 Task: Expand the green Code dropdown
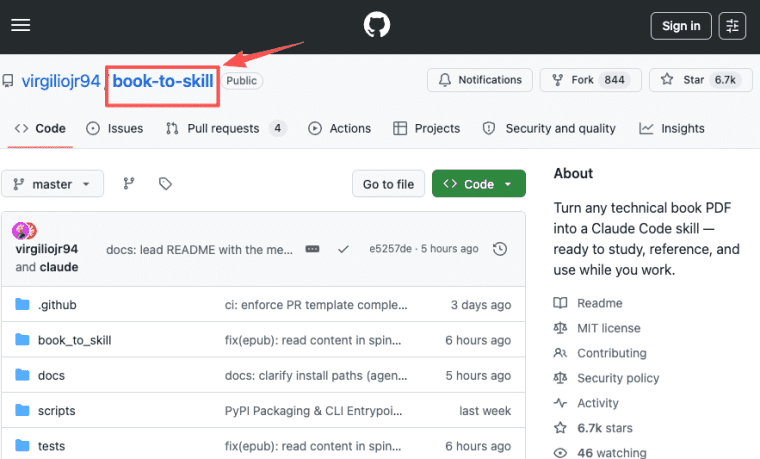point(479,184)
